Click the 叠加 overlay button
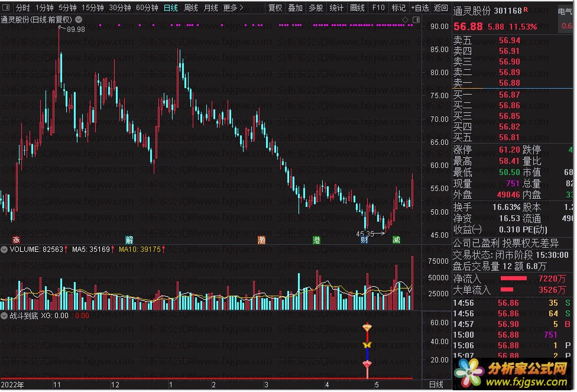This screenshot has width=577, height=392. click(x=296, y=8)
